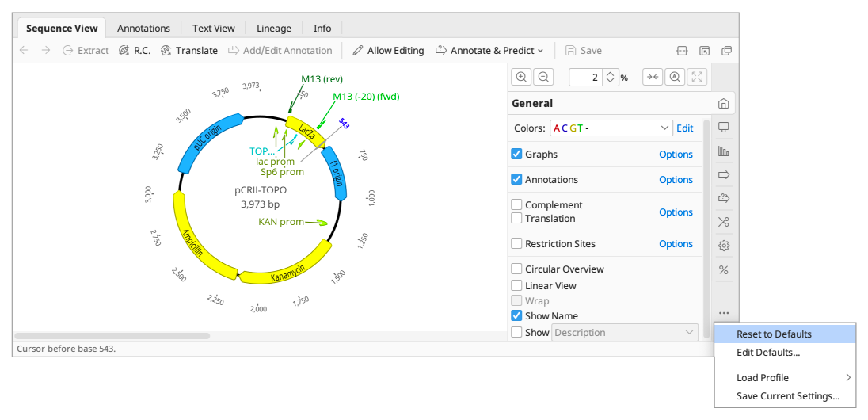Click the zoom percentage input field
868x420 pixels.
coord(585,77)
